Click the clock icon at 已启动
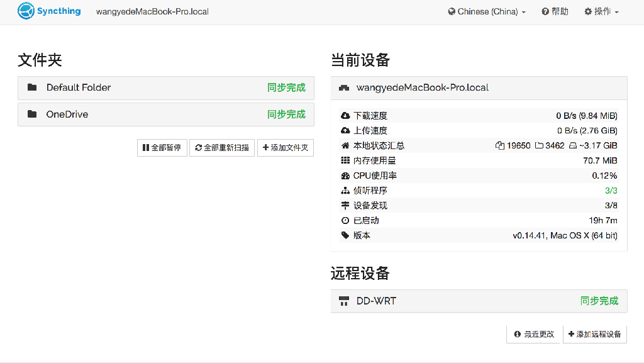This screenshot has height=363, width=644. (345, 221)
